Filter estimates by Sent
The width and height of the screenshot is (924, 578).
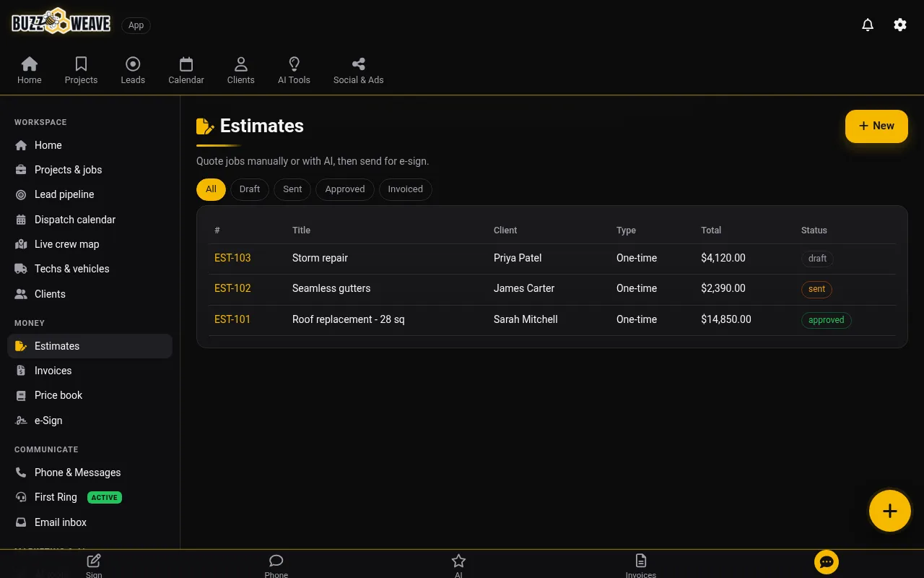292,189
